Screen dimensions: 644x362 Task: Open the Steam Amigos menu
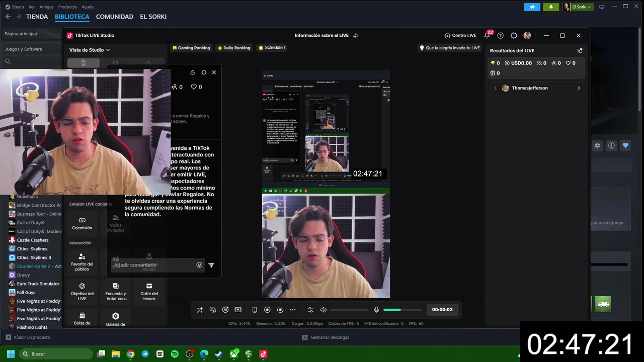[x=46, y=7]
